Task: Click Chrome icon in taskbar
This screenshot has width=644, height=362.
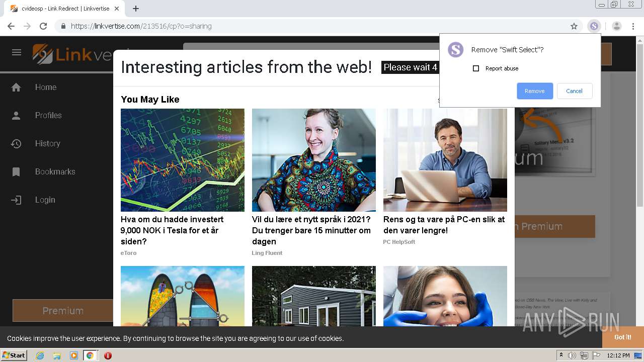Action: click(90, 355)
